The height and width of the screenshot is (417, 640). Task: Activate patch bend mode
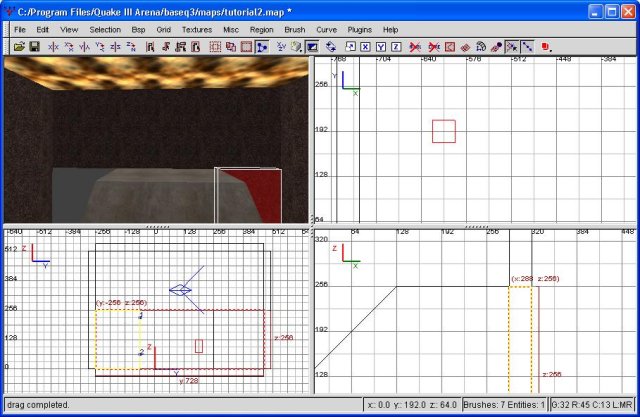click(x=480, y=47)
